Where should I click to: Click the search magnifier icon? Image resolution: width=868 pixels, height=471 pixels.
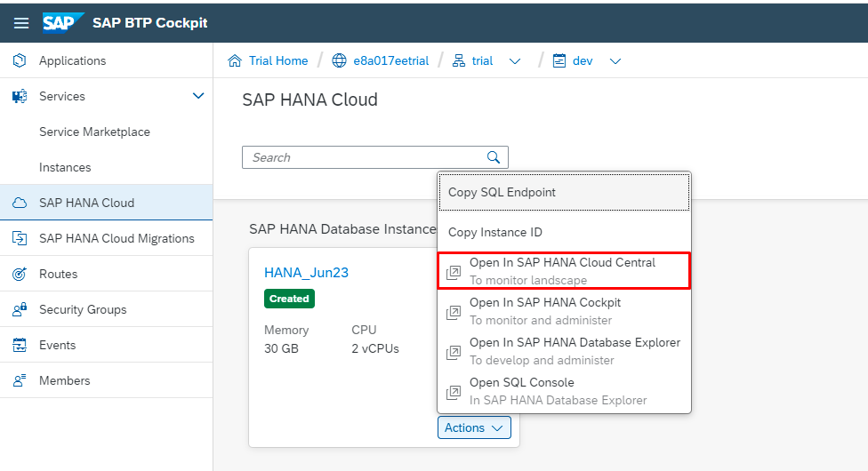tap(494, 157)
